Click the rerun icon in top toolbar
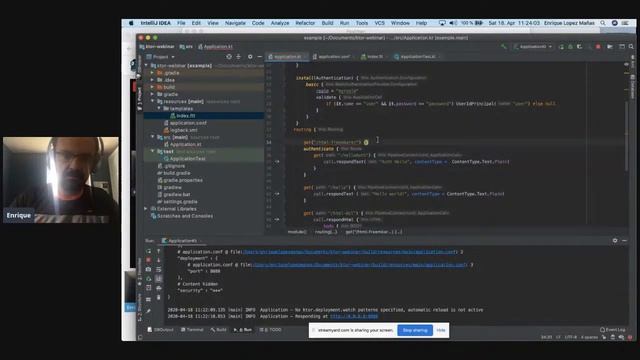Image resolution: width=640 pixels, height=360 pixels. [561, 47]
